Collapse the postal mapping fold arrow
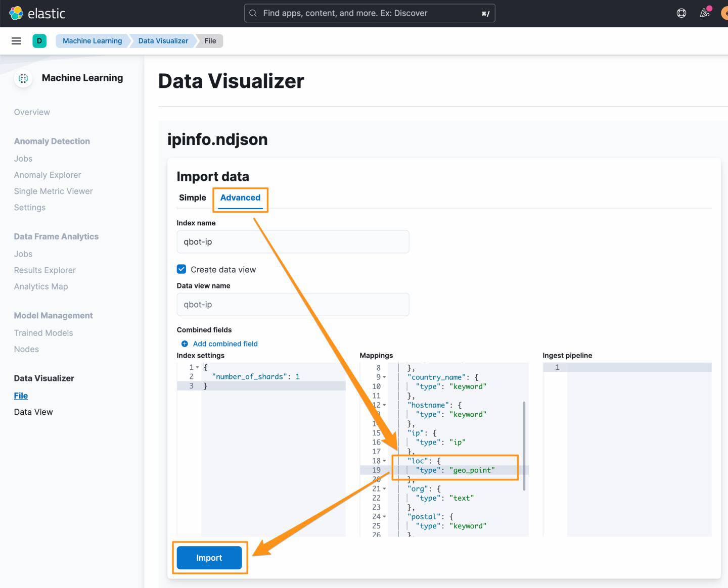 [x=384, y=517]
